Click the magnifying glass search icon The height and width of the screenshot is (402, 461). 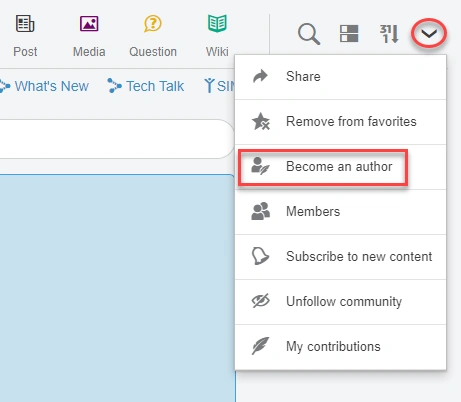309,34
